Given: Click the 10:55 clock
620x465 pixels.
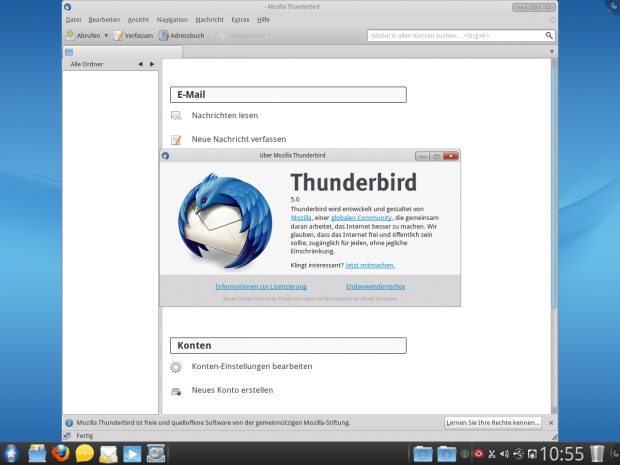Looking at the screenshot, I should [562, 454].
